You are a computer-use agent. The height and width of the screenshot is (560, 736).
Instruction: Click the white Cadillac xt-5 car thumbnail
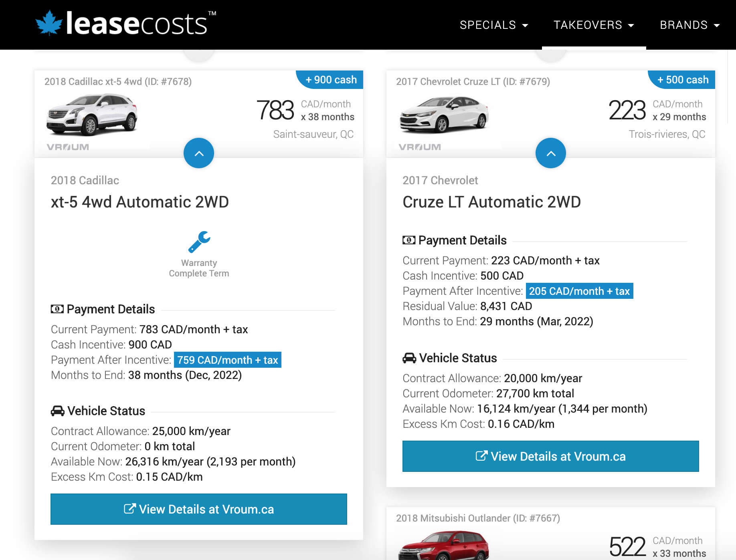(92, 115)
